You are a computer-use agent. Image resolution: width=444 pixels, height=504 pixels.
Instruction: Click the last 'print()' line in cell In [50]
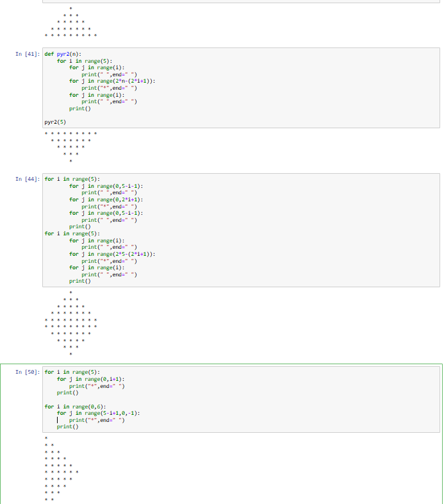pos(67,427)
